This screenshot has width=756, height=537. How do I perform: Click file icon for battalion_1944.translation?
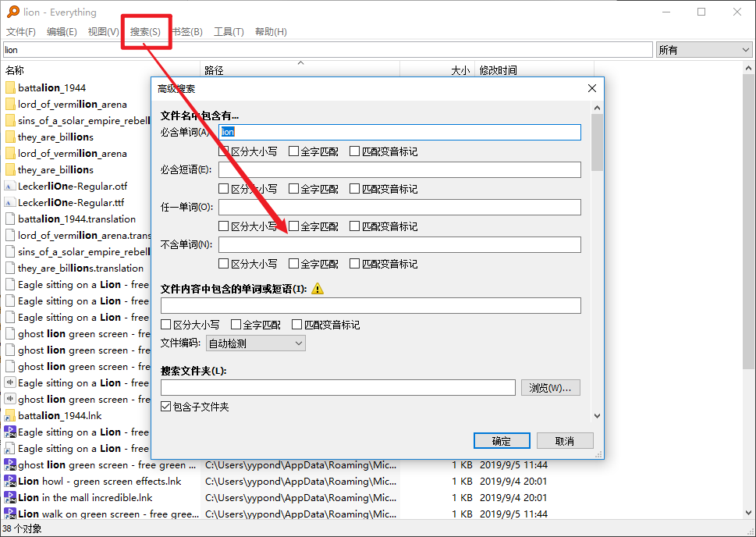[9, 219]
